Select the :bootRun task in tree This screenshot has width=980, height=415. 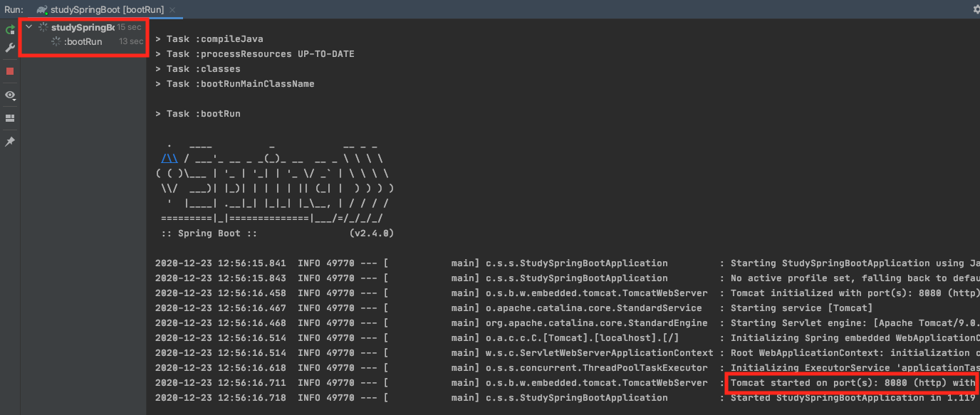83,42
